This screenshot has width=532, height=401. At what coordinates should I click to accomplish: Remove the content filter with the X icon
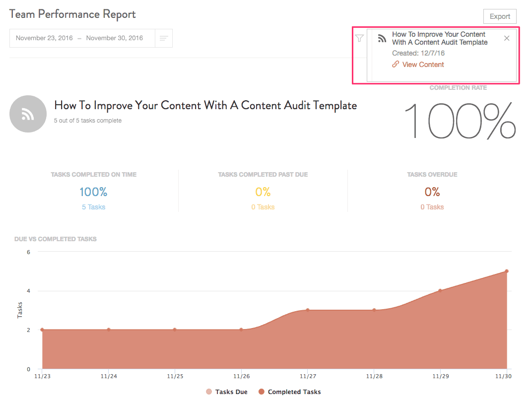[507, 38]
